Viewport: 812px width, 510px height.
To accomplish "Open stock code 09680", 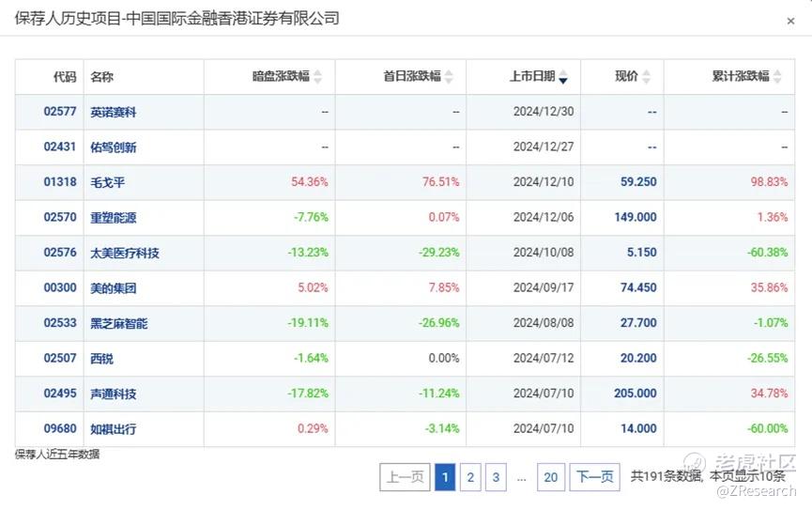I will point(60,428).
